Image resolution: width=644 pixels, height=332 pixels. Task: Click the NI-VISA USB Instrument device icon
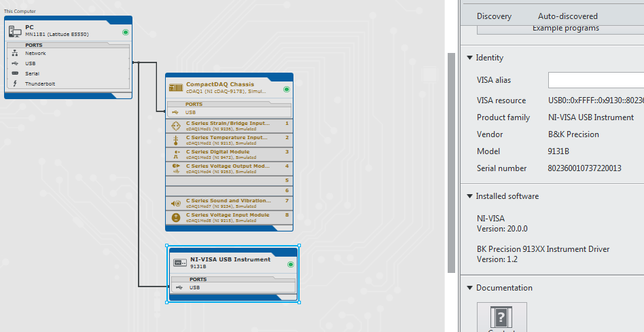(180, 263)
